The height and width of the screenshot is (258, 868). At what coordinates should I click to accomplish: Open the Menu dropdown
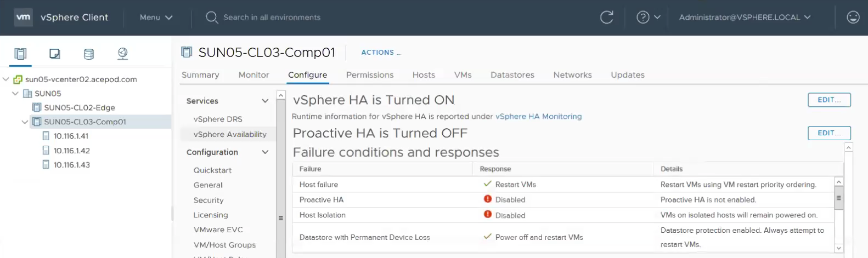pyautogui.click(x=156, y=18)
